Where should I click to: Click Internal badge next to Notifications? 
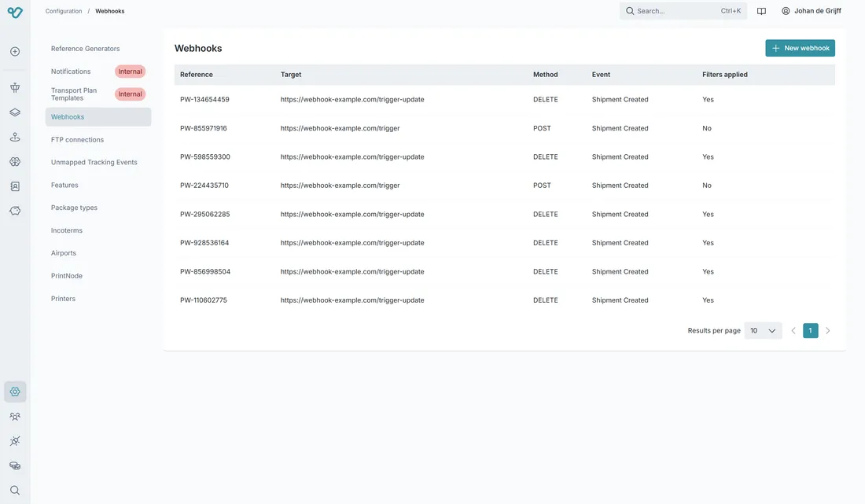[x=131, y=71]
